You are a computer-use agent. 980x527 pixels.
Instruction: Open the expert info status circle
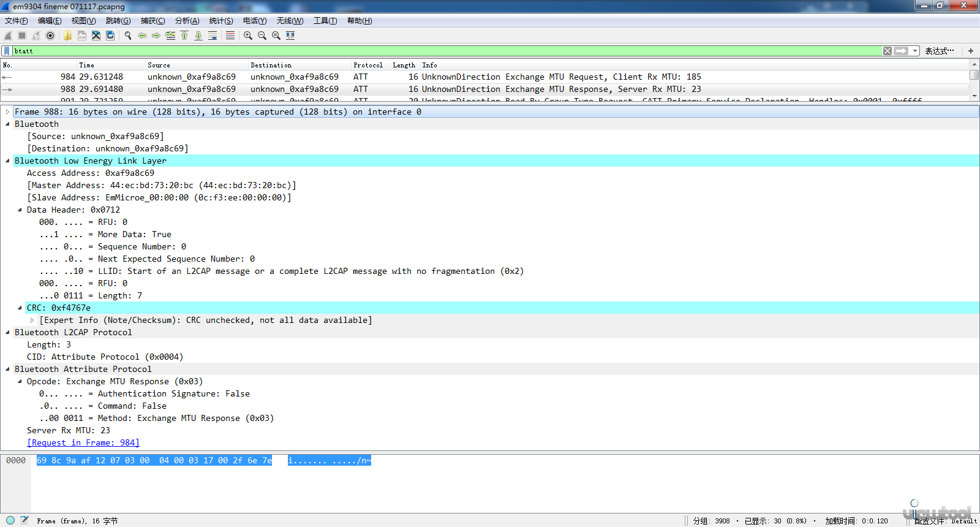(10, 520)
